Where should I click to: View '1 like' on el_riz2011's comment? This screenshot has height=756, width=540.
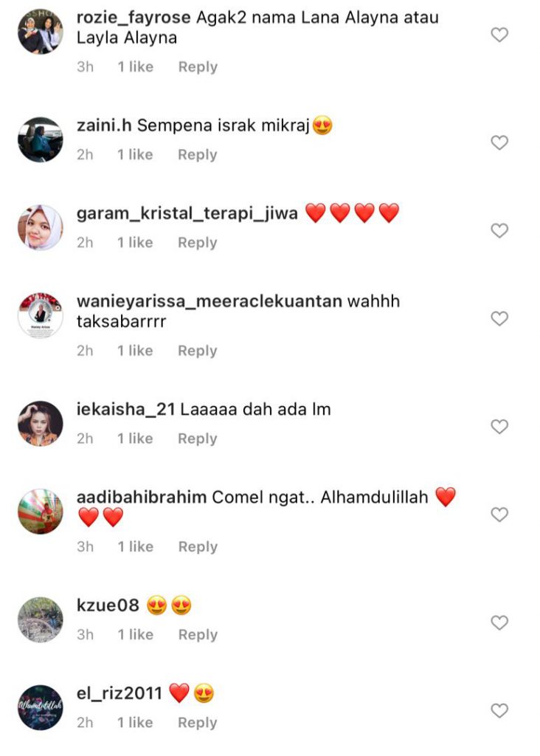(135, 722)
